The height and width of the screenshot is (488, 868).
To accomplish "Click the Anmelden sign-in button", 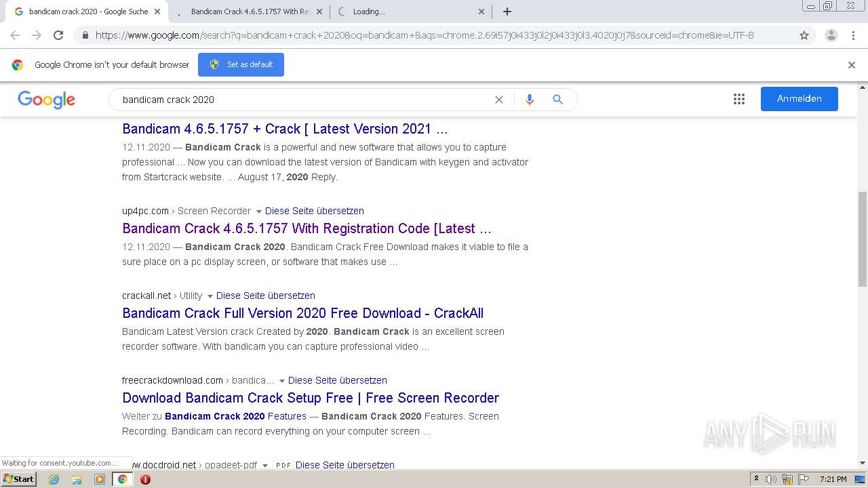I will [799, 99].
